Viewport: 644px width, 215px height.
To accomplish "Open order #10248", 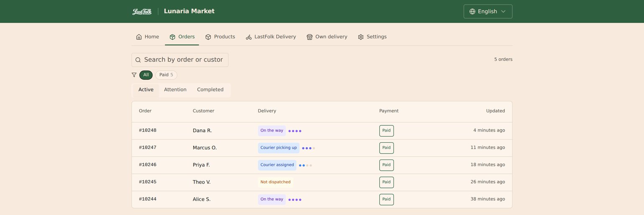I will tap(148, 130).
